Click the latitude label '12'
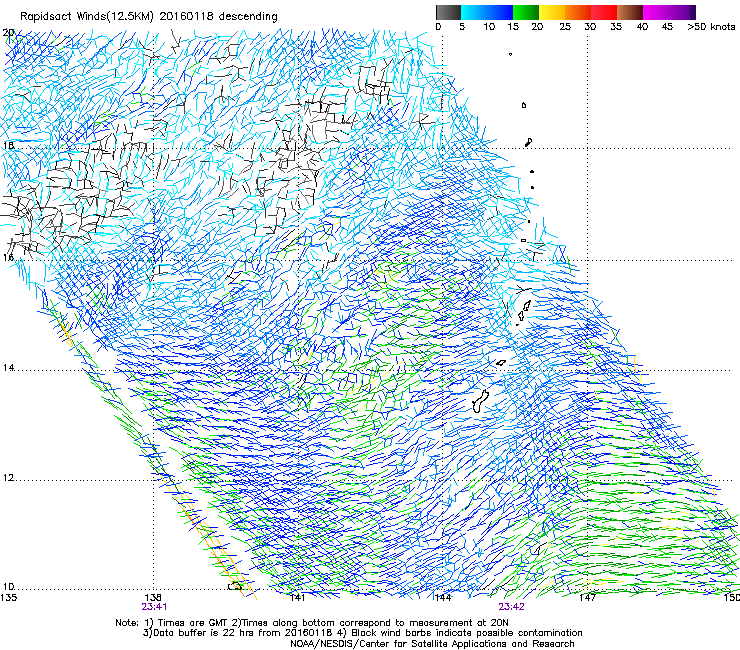Screen dimensions: 740x650 (8, 478)
